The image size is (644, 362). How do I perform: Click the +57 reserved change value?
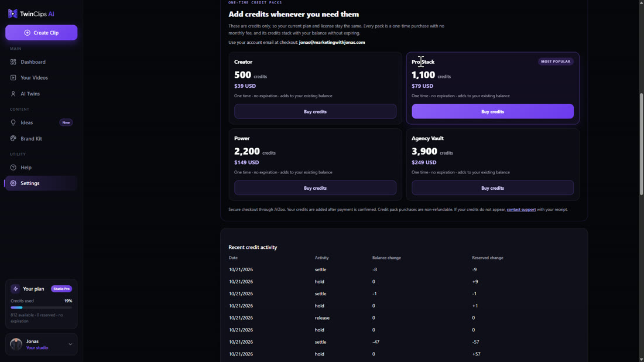point(476,354)
